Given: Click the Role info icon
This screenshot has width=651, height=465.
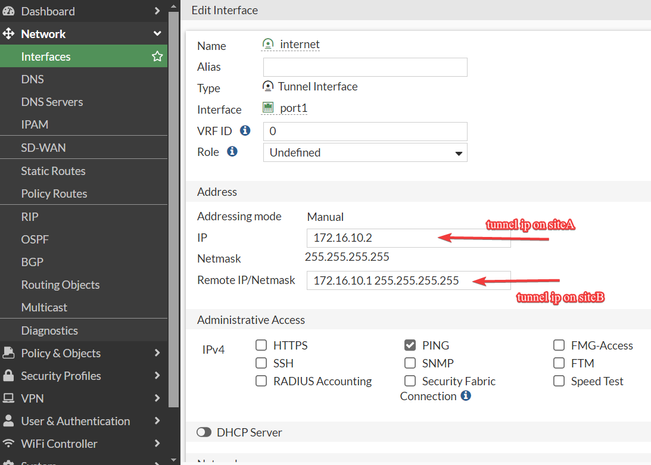Looking at the screenshot, I should (x=233, y=152).
